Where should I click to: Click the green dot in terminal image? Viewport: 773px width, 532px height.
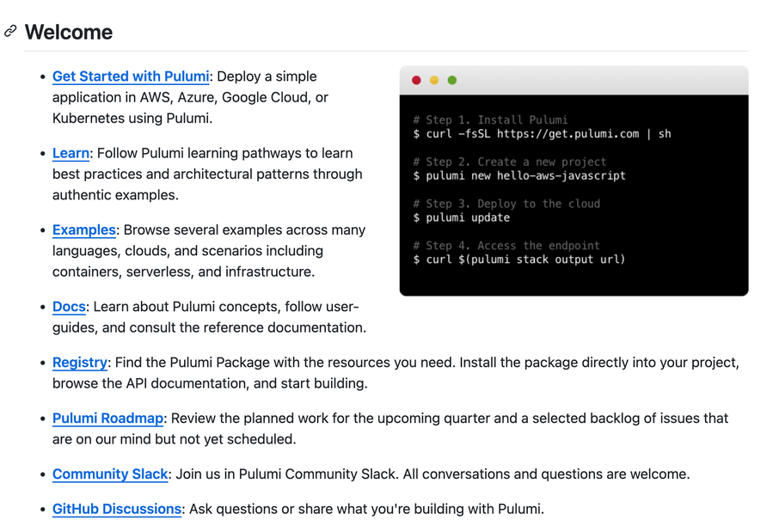coord(452,80)
